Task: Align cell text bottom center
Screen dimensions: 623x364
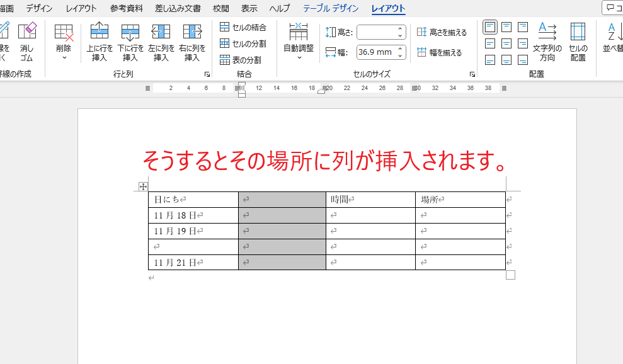Action: (x=506, y=60)
